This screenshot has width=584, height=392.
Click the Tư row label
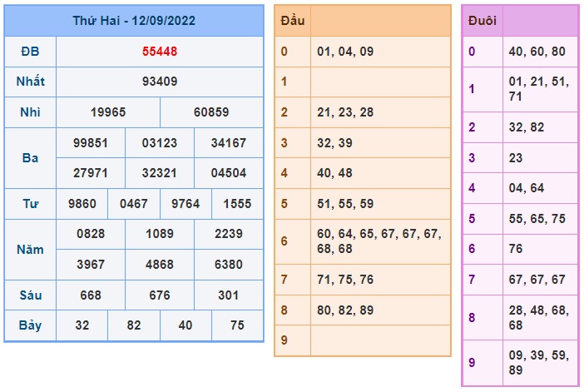30,204
